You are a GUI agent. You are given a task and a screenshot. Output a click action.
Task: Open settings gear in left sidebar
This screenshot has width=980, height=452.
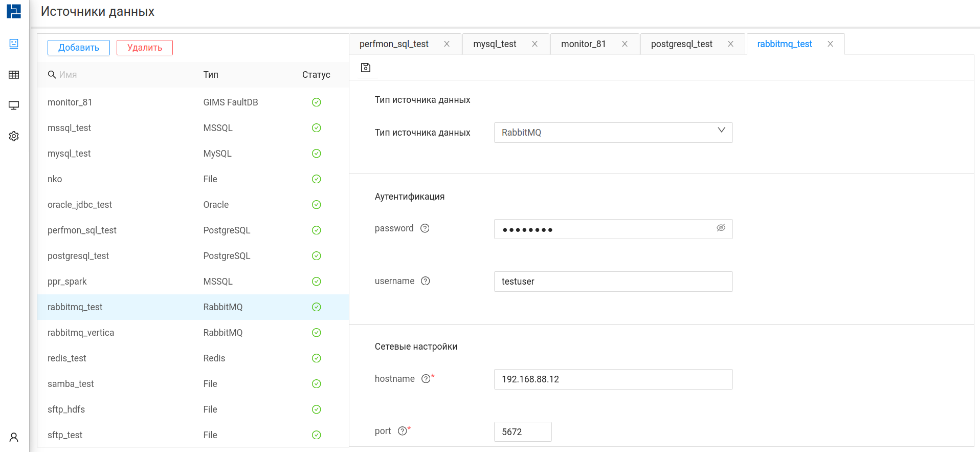tap(14, 136)
